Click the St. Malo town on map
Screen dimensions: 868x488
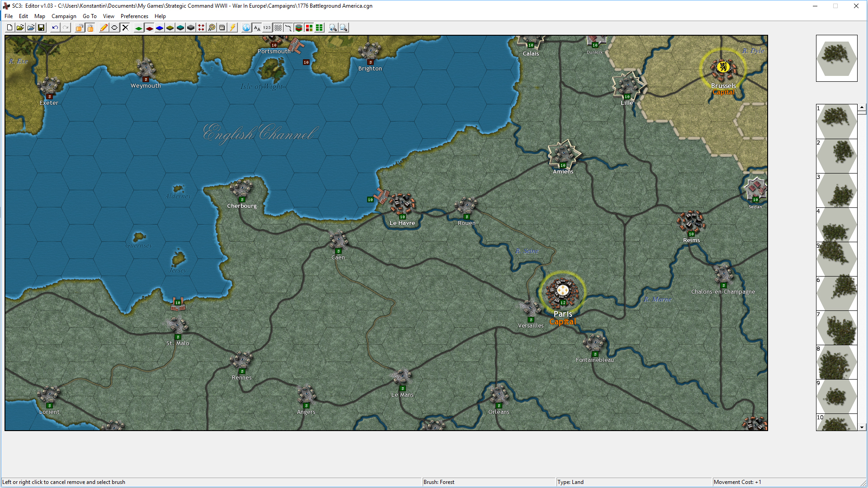pos(177,326)
